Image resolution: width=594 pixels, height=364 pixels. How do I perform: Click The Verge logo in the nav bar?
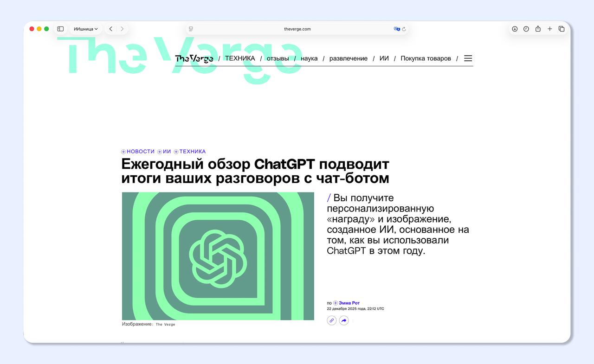(194, 58)
